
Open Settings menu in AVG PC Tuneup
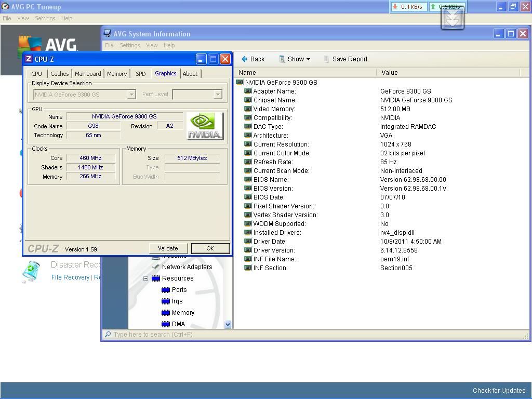pos(45,18)
